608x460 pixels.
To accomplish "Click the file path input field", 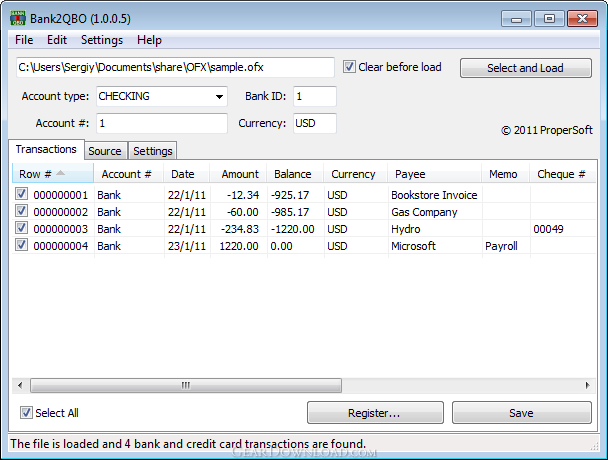I will tap(175, 67).
